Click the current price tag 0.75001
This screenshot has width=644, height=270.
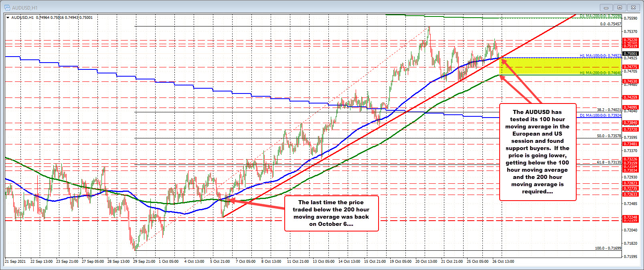coord(630,53)
